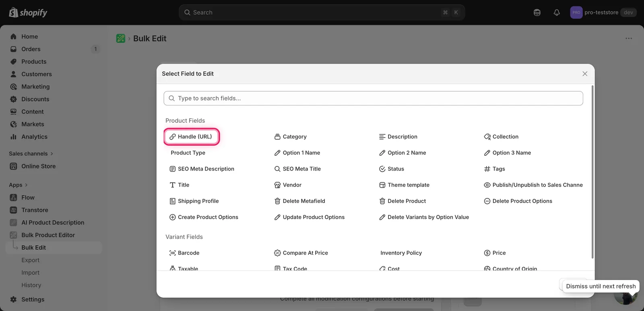Click the Orders icon in the sidebar
The width and height of the screenshot is (644, 311).
[13, 49]
